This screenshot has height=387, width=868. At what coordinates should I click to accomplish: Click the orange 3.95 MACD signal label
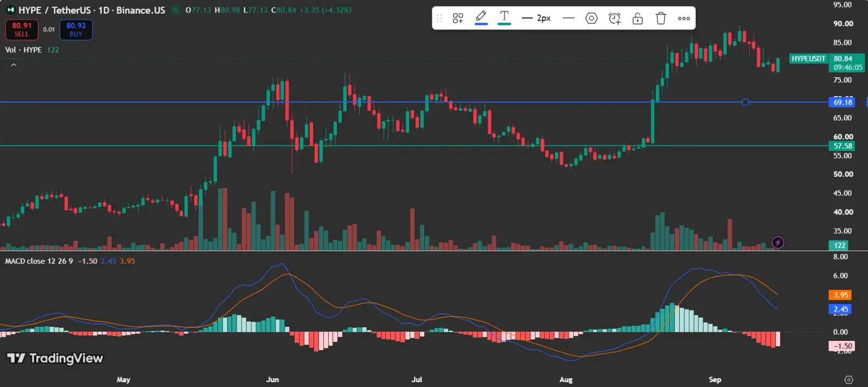coord(840,295)
